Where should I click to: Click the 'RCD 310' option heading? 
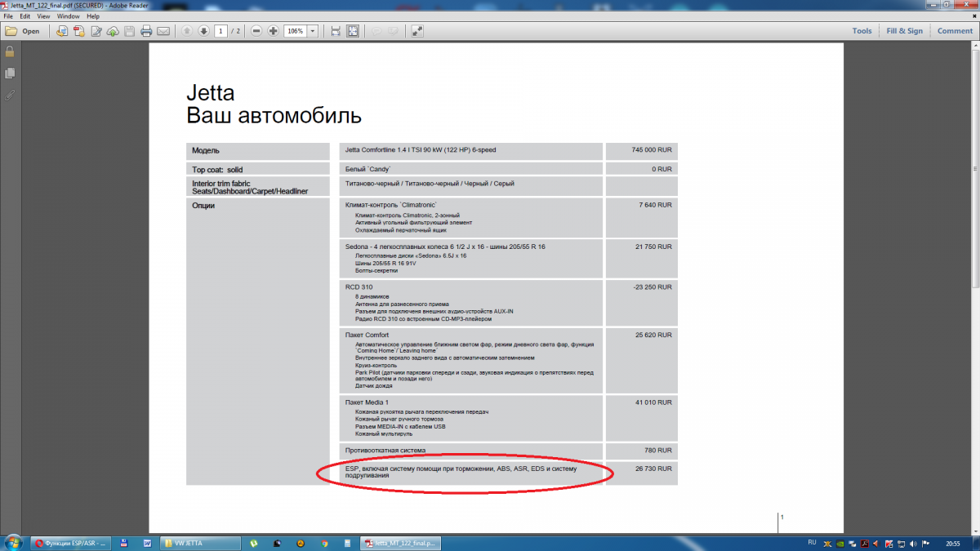[359, 287]
